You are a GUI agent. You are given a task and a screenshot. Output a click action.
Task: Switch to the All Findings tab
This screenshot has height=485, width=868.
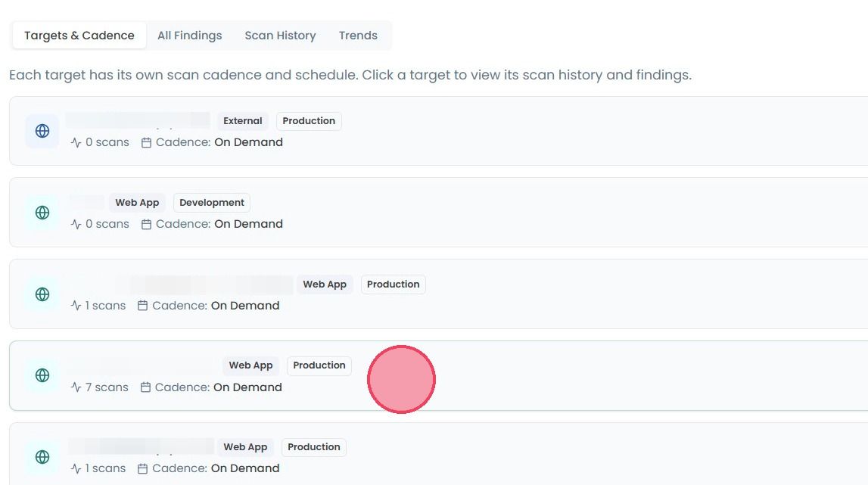189,36
